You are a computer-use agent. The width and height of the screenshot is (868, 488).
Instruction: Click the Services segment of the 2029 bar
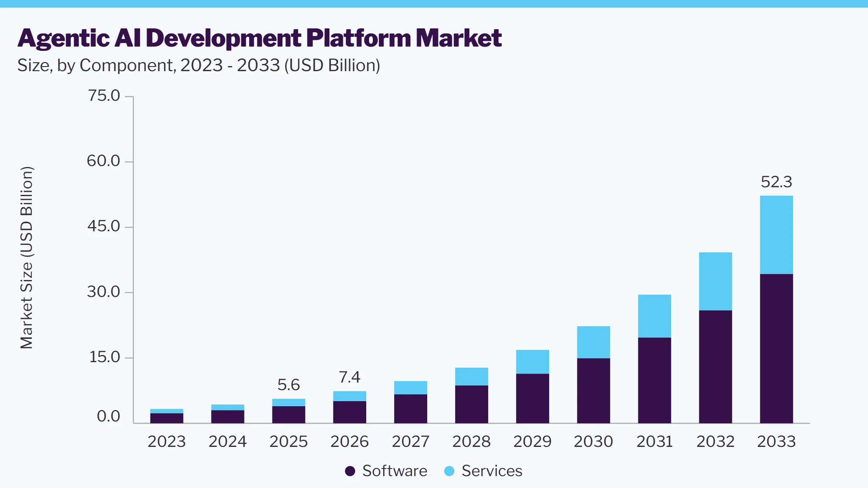click(532, 362)
